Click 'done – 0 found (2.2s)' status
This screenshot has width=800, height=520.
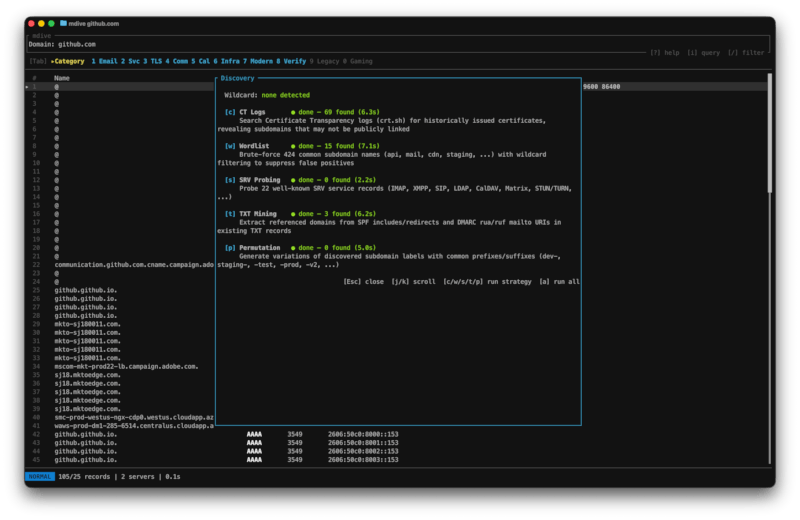point(337,180)
